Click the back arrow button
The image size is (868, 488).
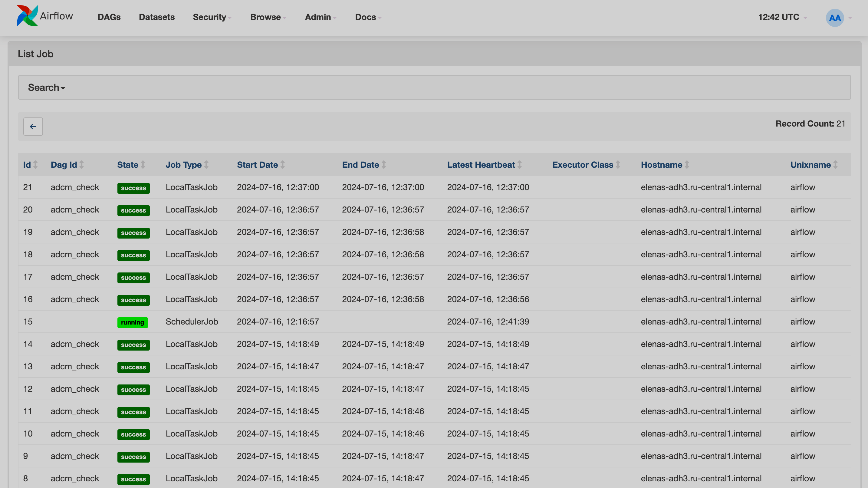coord(33,126)
